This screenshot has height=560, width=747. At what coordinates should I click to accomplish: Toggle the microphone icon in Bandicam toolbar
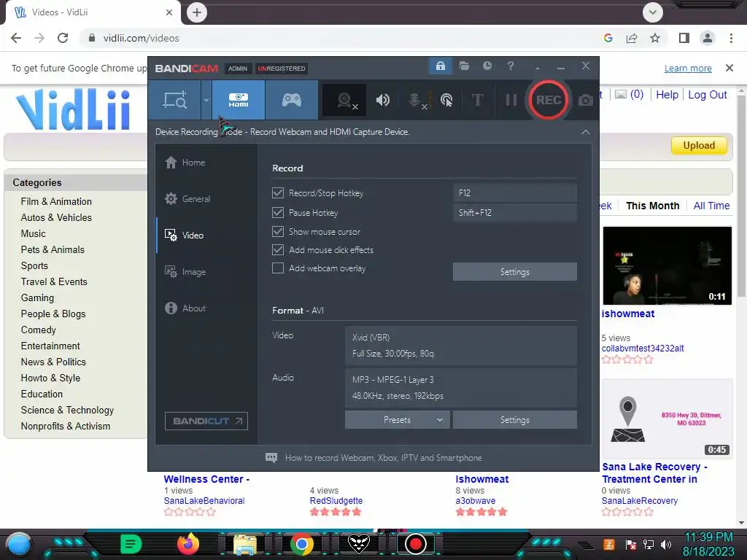415,100
